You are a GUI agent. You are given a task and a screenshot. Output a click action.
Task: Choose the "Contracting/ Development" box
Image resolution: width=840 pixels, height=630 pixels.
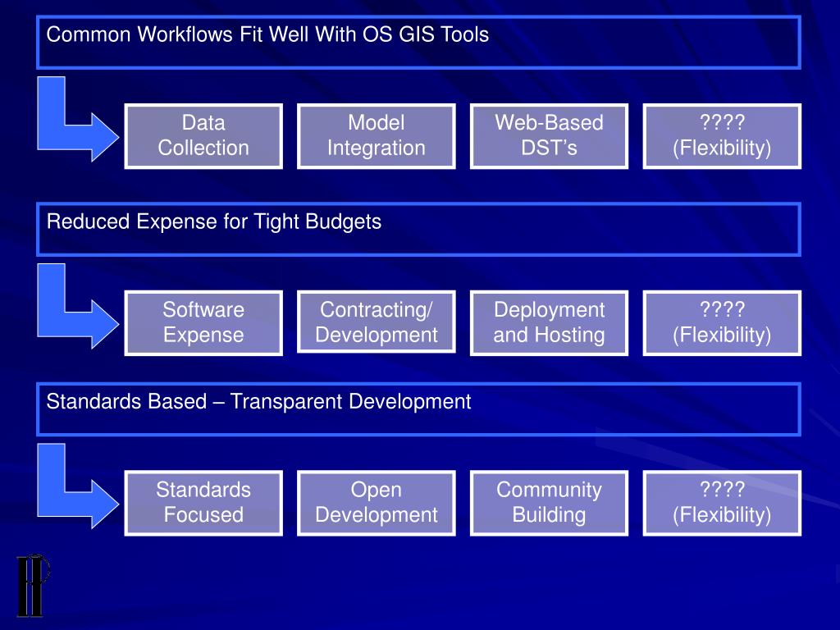pyautogui.click(x=377, y=322)
